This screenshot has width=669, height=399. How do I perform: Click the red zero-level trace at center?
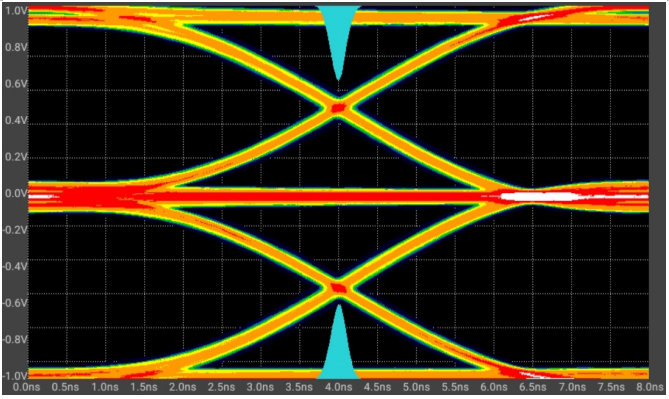pos(324,197)
